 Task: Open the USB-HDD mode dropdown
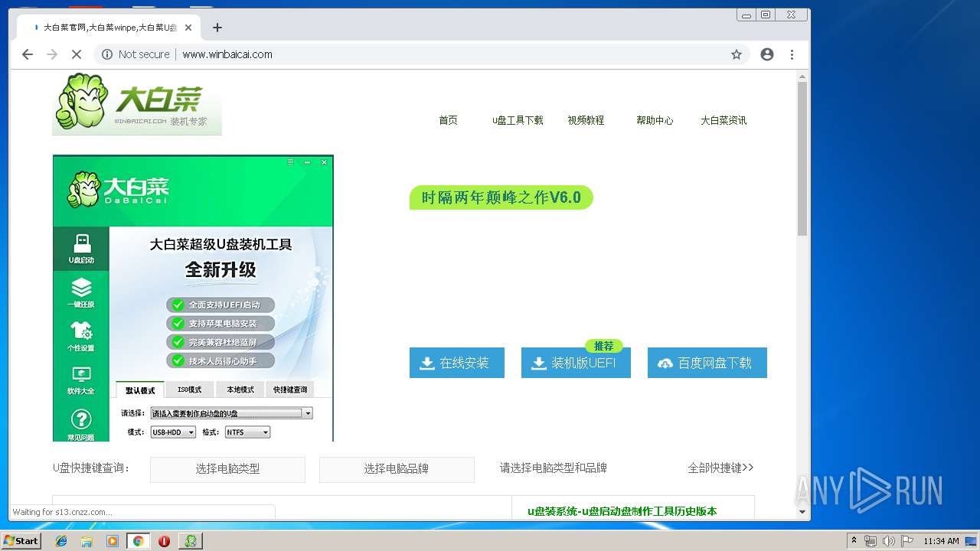pyautogui.click(x=173, y=432)
